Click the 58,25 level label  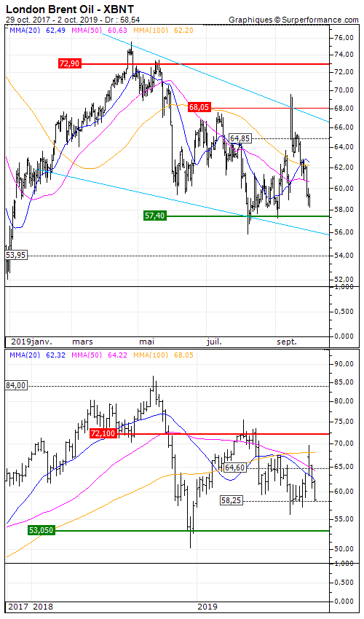pyautogui.click(x=232, y=500)
